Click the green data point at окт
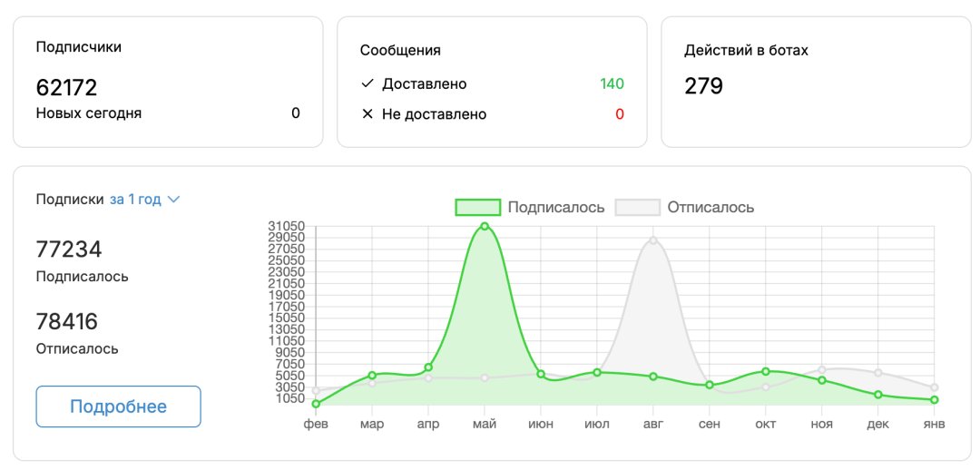 766,371
